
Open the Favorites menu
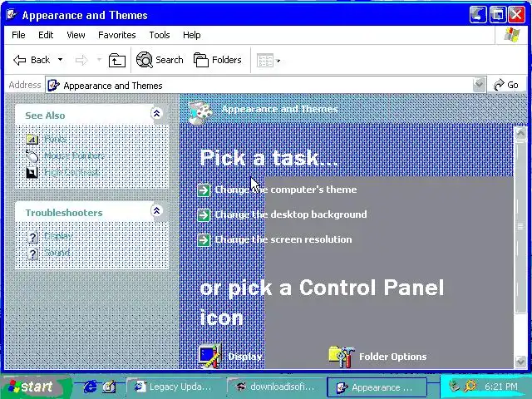(x=116, y=35)
